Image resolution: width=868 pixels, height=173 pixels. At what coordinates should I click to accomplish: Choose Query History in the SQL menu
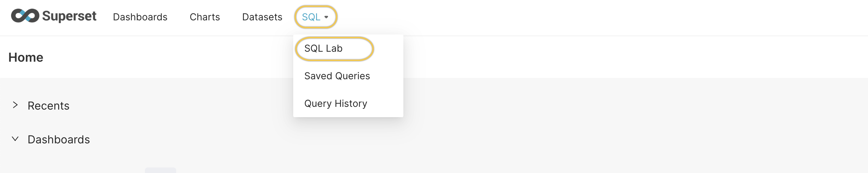point(336,103)
